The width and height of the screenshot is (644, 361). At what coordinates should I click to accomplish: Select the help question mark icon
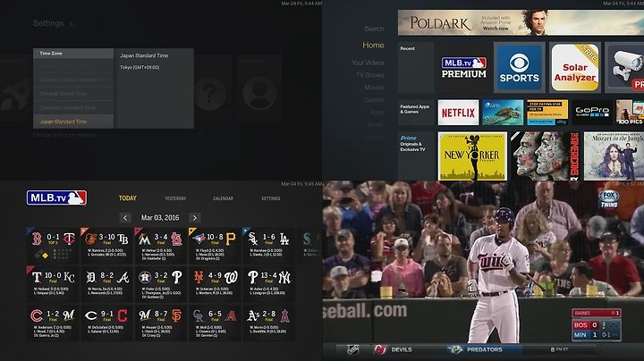coord(210,95)
